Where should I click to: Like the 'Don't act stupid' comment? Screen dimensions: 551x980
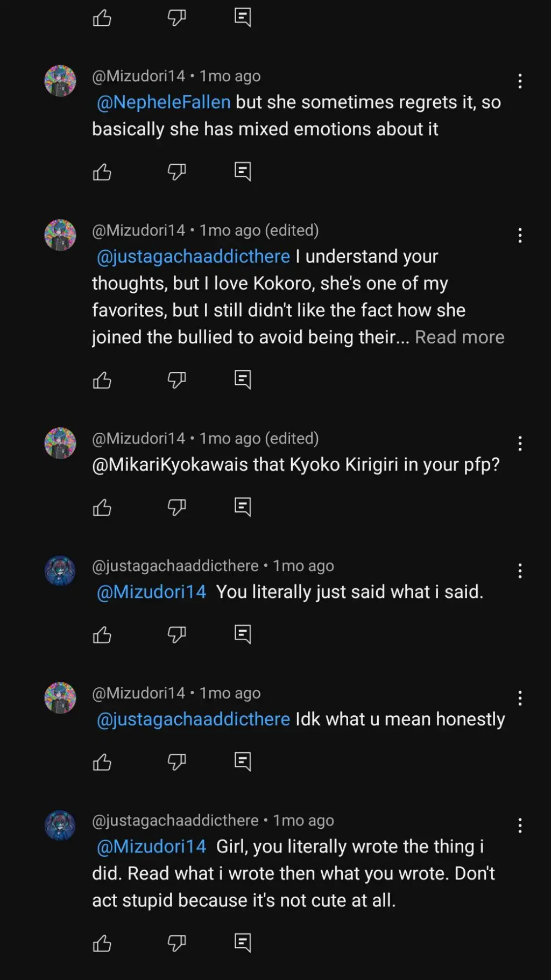102,943
